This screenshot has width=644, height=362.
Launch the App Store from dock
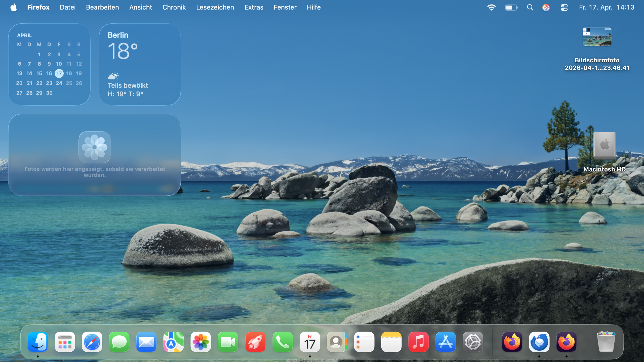[446, 342]
